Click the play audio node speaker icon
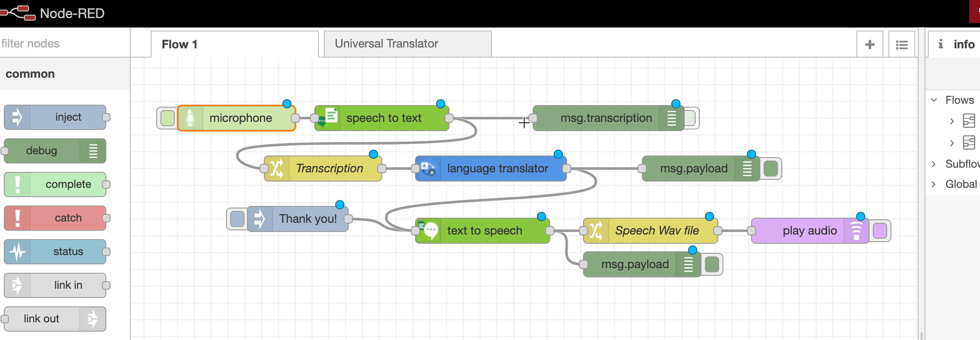 click(x=856, y=231)
